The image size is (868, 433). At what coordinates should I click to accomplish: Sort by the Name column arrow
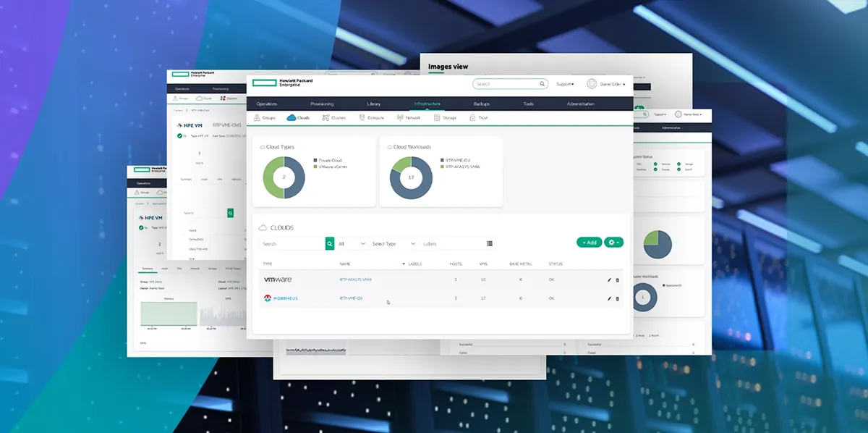(404, 264)
